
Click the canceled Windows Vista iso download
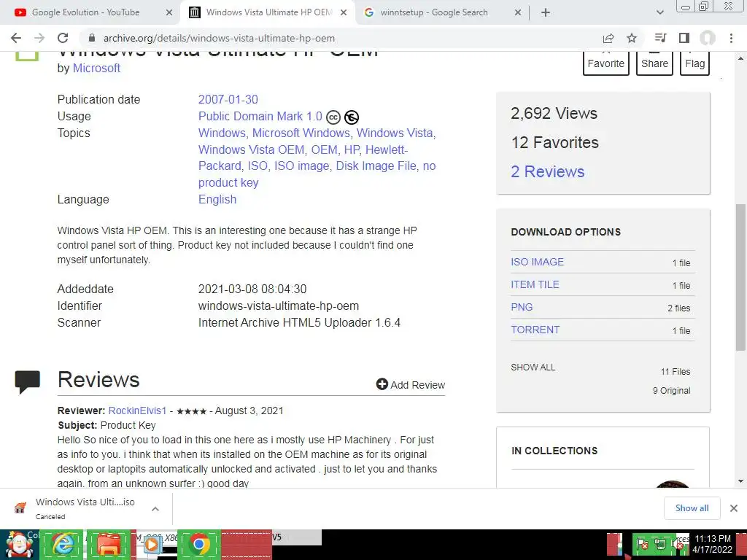[85, 508]
